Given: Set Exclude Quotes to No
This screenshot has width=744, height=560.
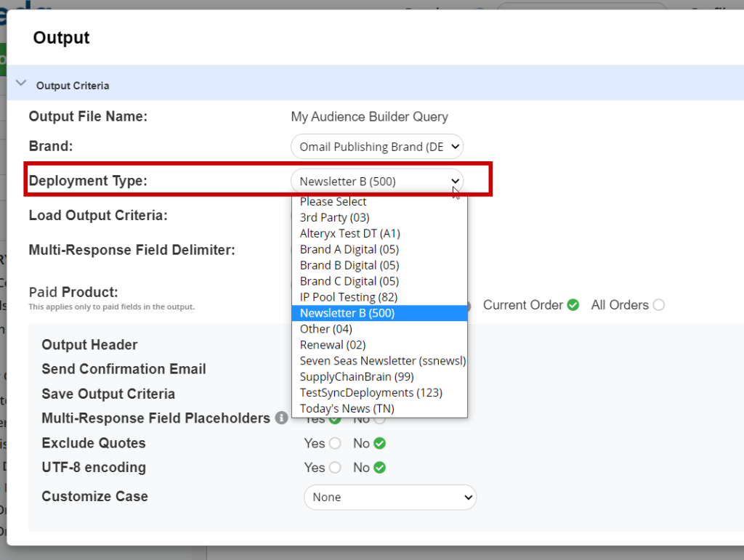Looking at the screenshot, I should pos(379,443).
